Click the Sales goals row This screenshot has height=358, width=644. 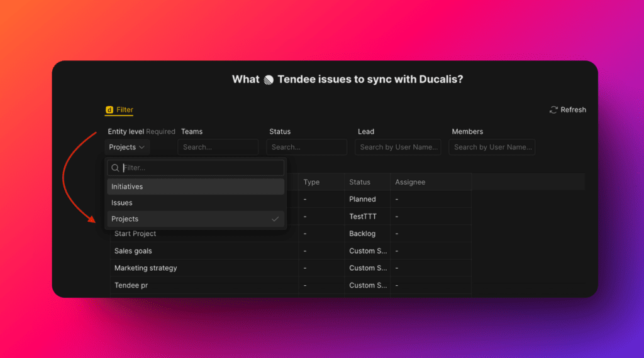[133, 251]
